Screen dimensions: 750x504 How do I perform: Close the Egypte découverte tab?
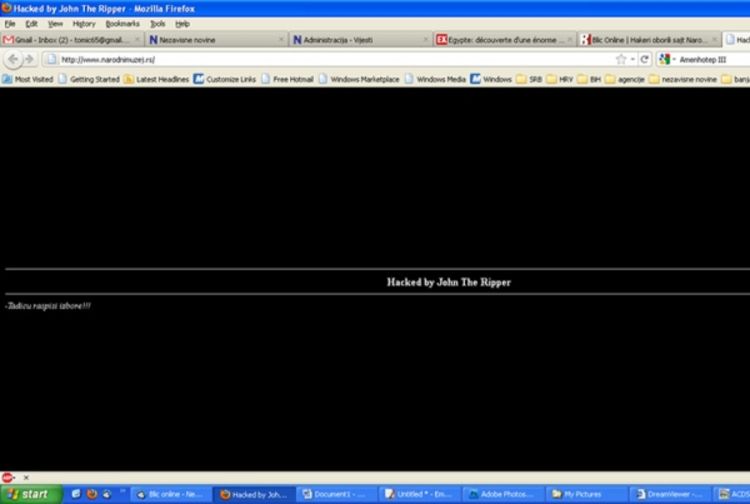[x=570, y=40]
